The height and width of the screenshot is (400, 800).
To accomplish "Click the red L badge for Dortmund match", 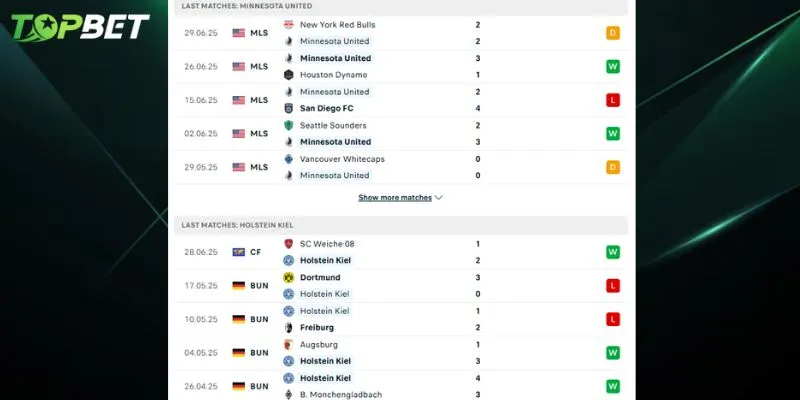I will [613, 286].
